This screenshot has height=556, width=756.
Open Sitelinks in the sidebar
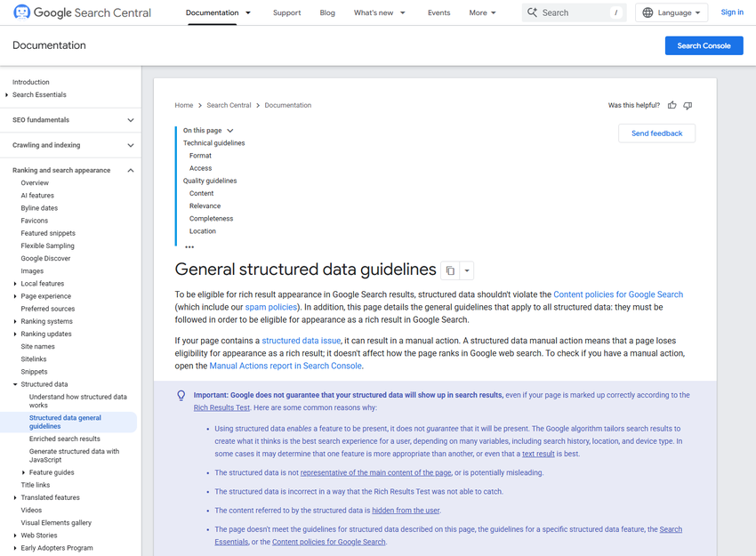click(x=34, y=359)
